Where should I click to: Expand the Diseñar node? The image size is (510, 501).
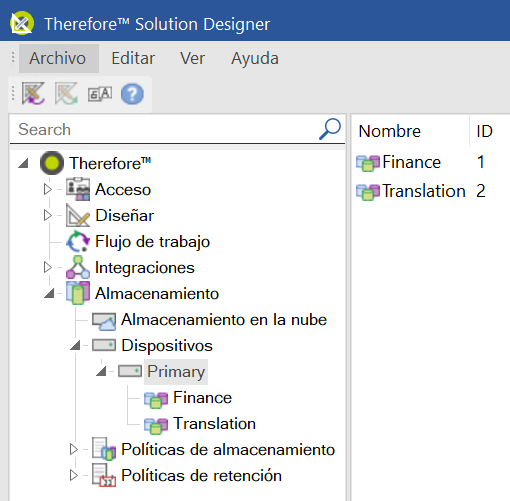pos(48,215)
